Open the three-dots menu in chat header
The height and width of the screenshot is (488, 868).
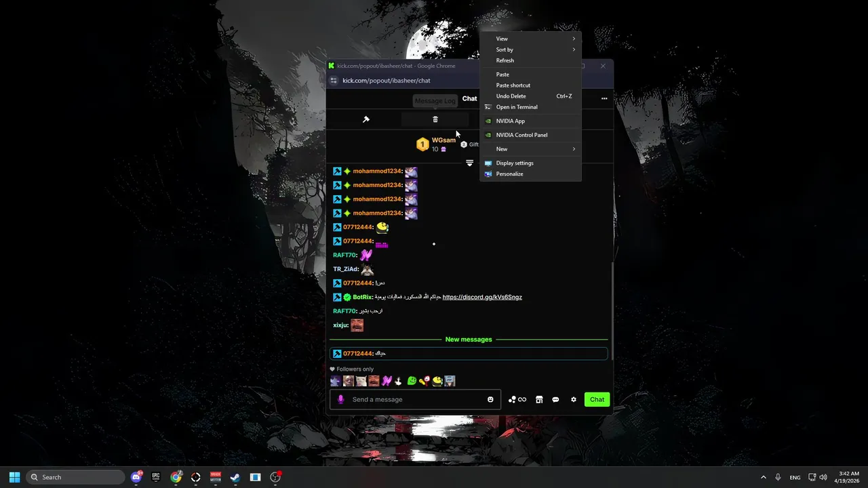click(x=604, y=99)
